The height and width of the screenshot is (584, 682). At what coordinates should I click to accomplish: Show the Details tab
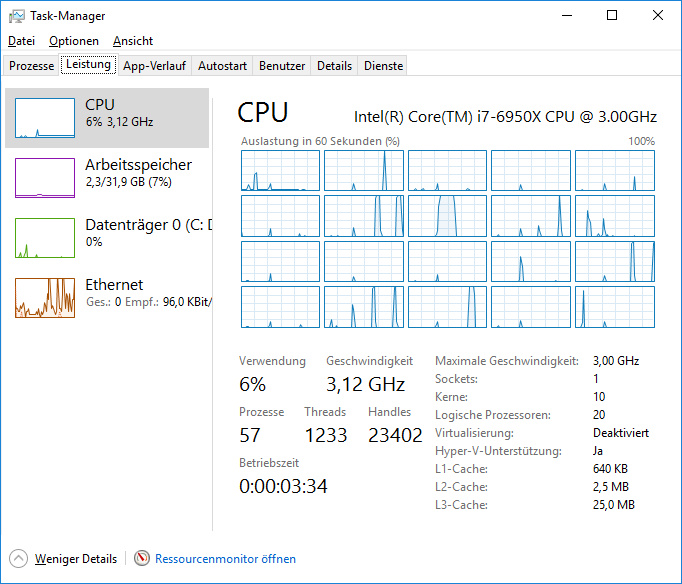click(x=335, y=66)
